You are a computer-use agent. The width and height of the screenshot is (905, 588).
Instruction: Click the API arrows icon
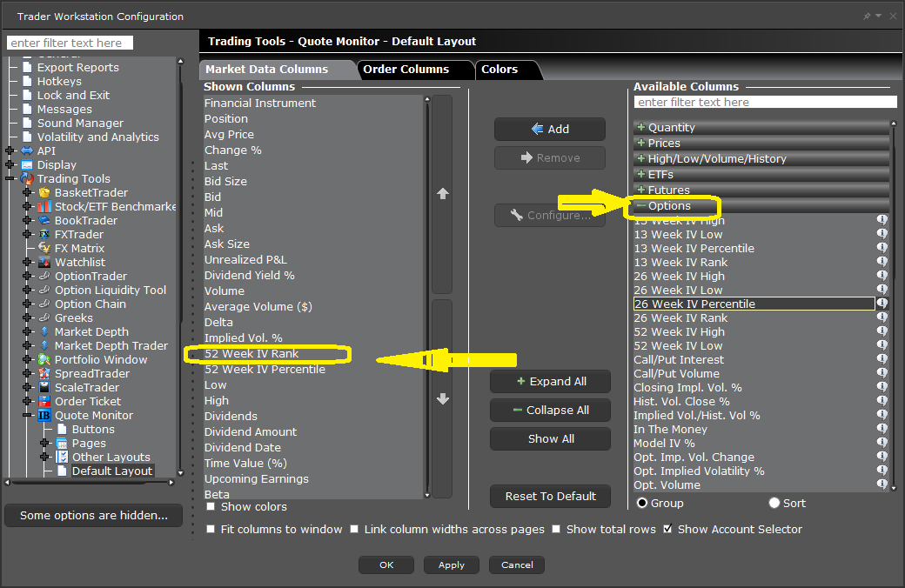[27, 150]
